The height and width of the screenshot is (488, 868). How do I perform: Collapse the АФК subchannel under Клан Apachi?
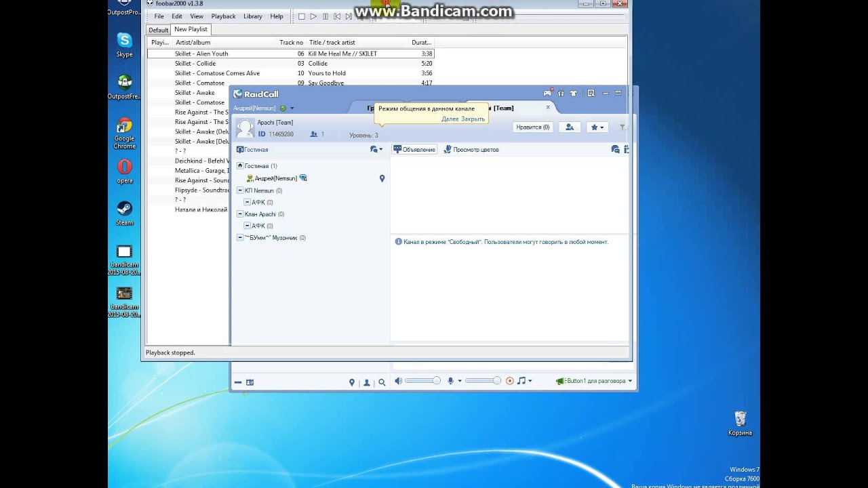tap(248, 226)
